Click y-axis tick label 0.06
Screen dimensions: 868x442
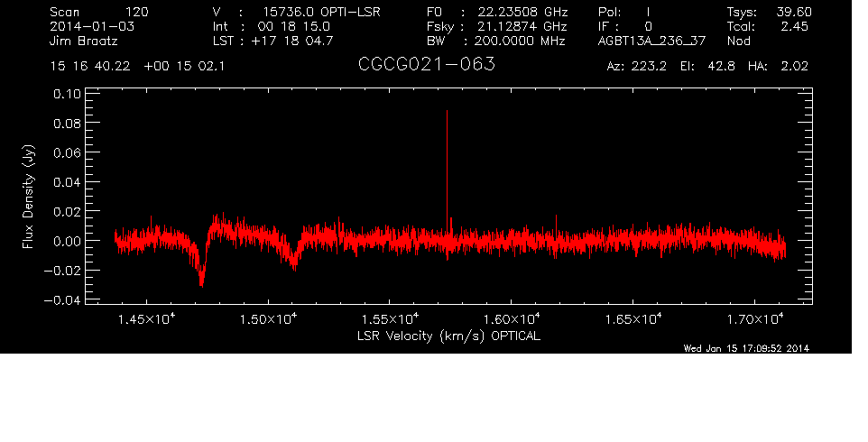67,152
